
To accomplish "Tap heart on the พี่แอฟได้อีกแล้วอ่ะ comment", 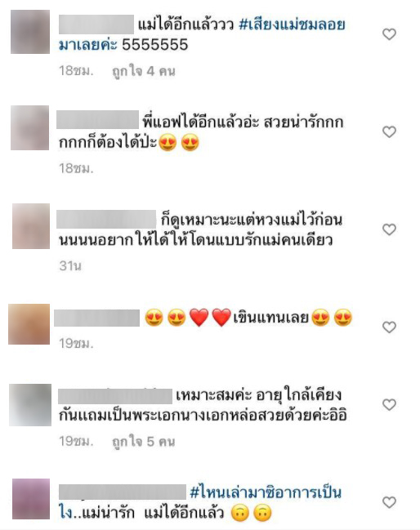I will [x=389, y=131].
